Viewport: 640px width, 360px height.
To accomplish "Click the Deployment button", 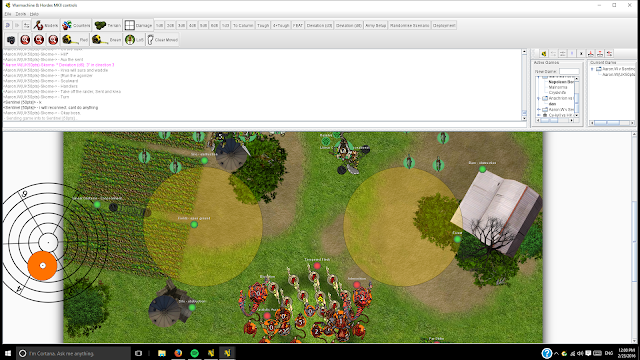I will click(x=444, y=25).
